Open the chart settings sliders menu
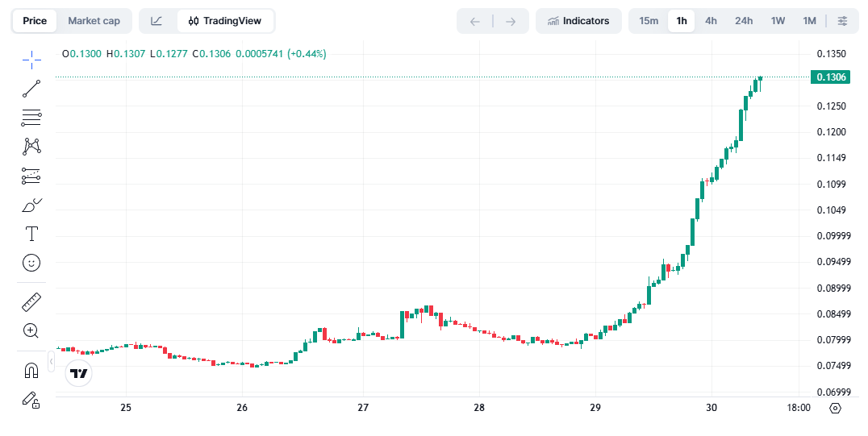The width and height of the screenshot is (868, 436). [842, 21]
